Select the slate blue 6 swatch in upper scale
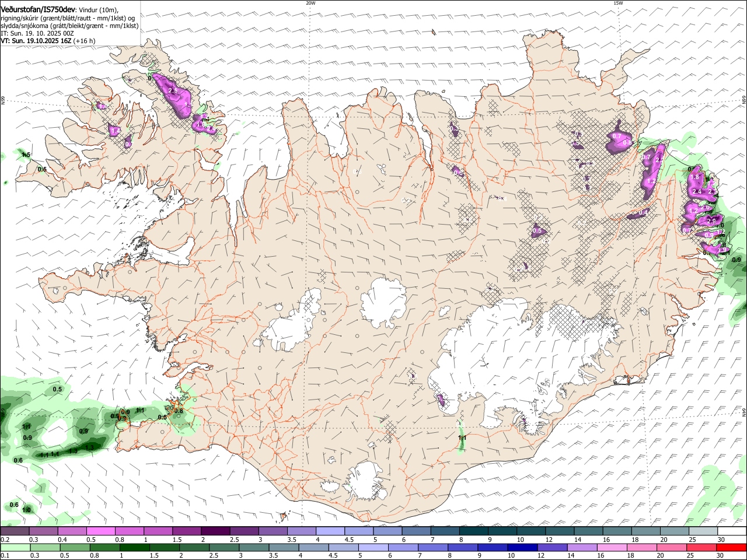The height and width of the screenshot is (560, 747). click(417, 531)
